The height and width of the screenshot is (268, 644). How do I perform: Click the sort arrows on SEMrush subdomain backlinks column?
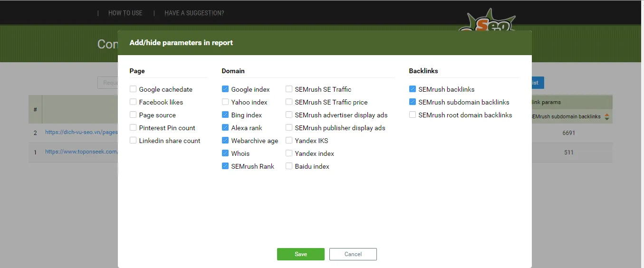607,117
